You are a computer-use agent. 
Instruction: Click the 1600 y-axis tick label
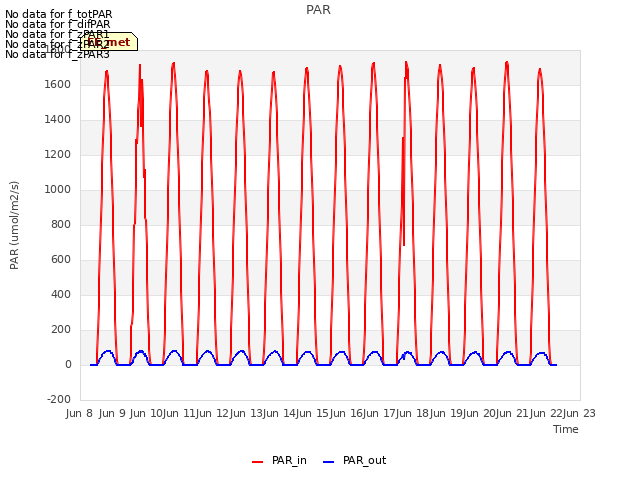pos(58,84)
